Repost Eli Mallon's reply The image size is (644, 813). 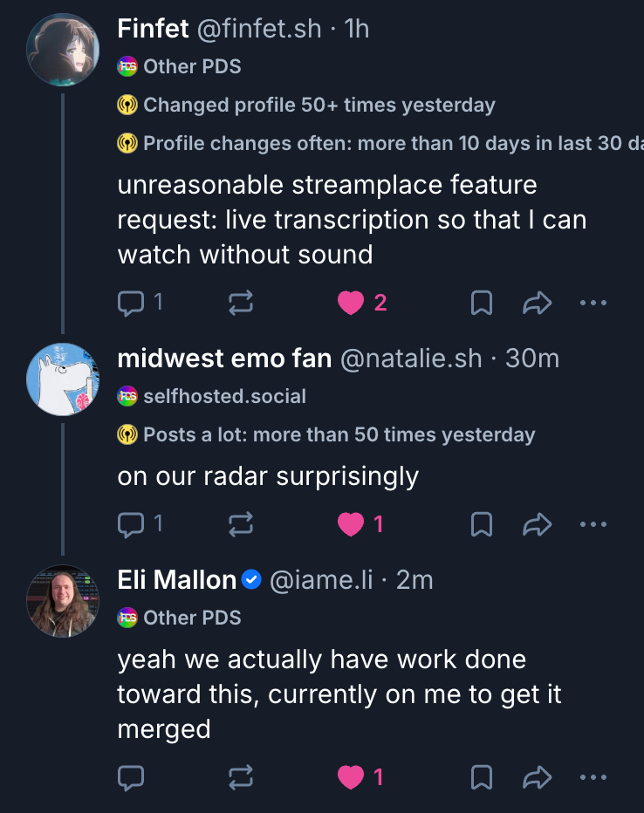pos(241,777)
